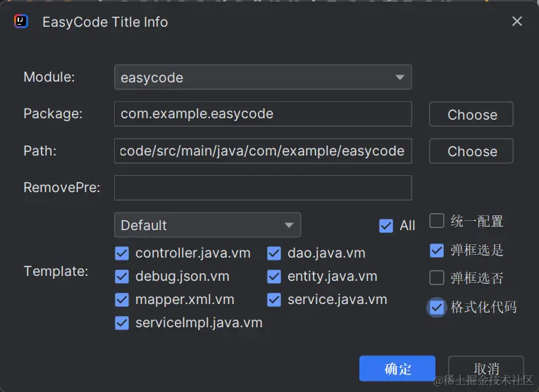This screenshot has height=392, width=539.
Task: Click the Path: label text
Action: point(40,151)
